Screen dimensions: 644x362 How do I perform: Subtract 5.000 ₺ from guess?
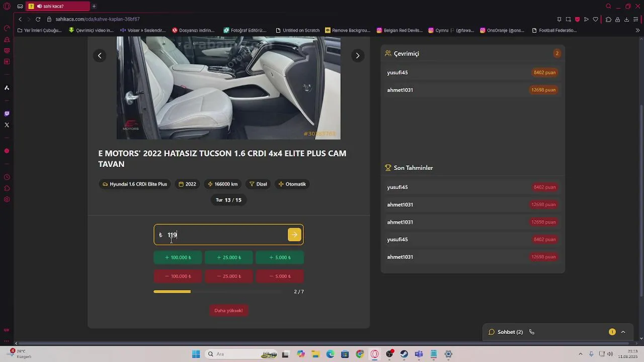pyautogui.click(x=280, y=276)
